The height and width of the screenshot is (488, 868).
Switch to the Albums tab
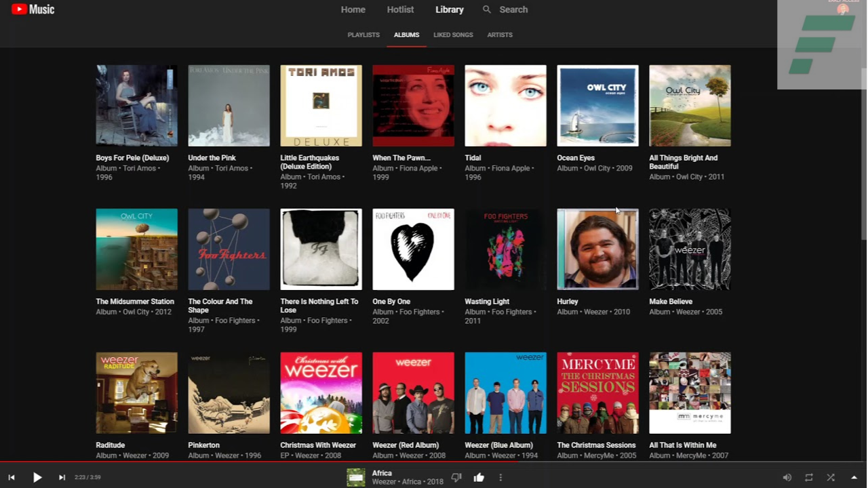point(406,35)
